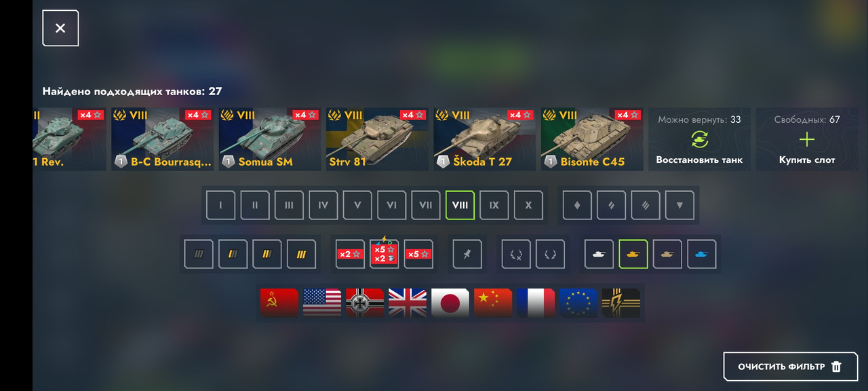Select the European Union flag filter
This screenshot has height=391, width=868.
coord(578,303)
